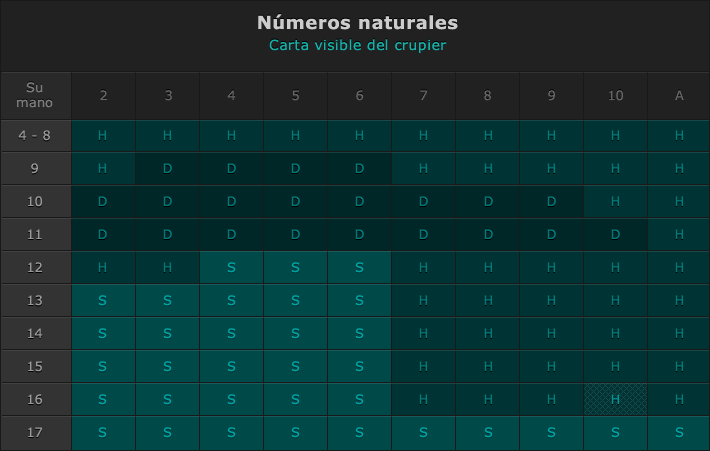Select dealer card column header 2

(x=103, y=96)
